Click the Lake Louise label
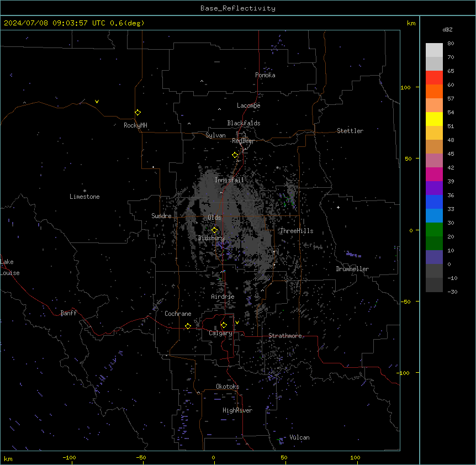The image size is (476, 465). pos(10,267)
